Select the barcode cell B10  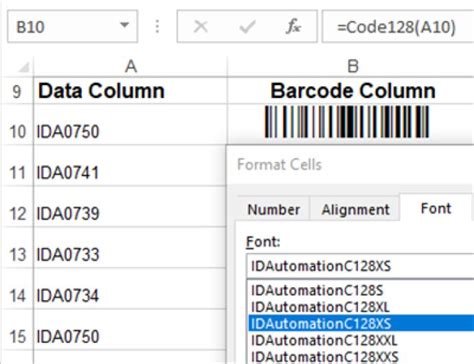351,124
